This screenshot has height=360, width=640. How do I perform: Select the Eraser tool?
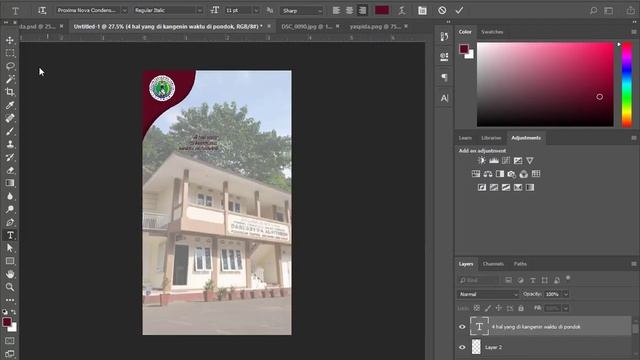(10, 170)
